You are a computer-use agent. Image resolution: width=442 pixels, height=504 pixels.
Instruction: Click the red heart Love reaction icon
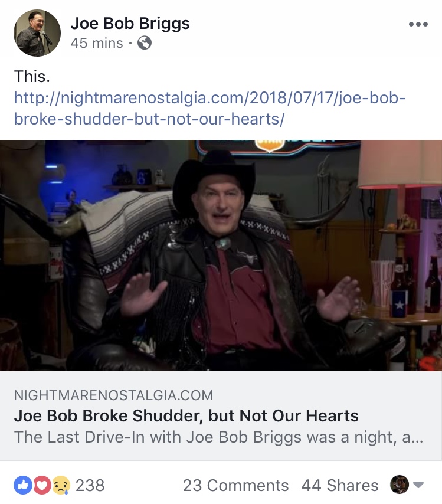[x=42, y=485]
